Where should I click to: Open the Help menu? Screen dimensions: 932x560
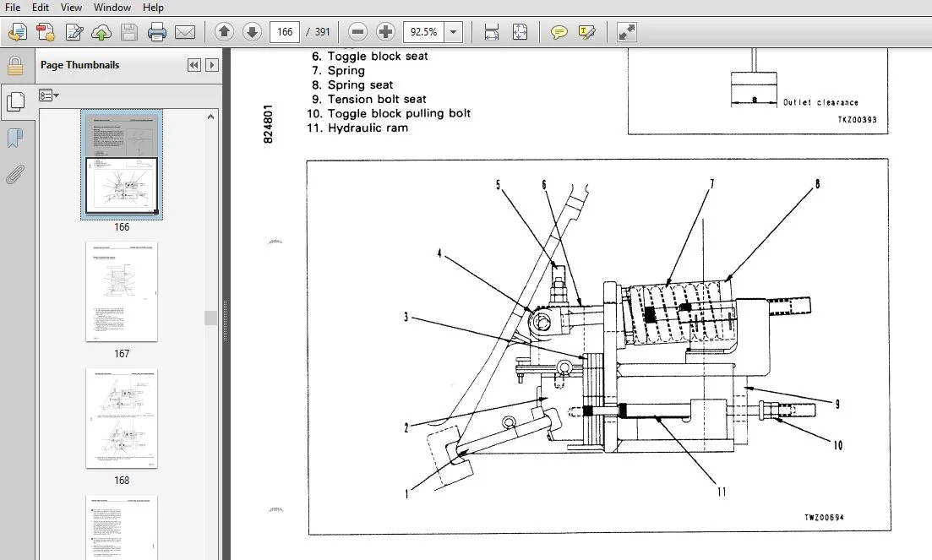coord(153,7)
